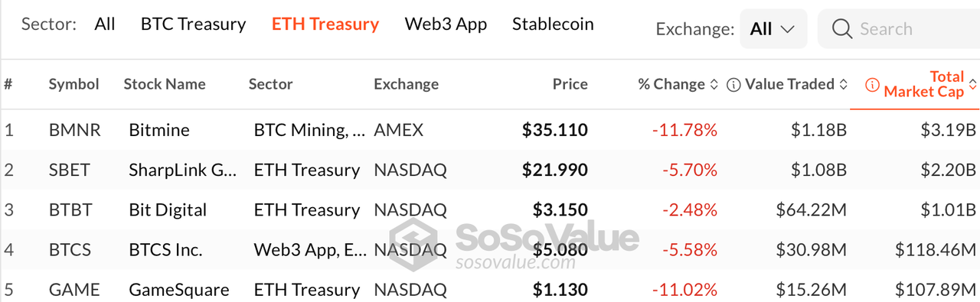Focus the Search input field
The image size is (980, 302).
coord(899,29)
